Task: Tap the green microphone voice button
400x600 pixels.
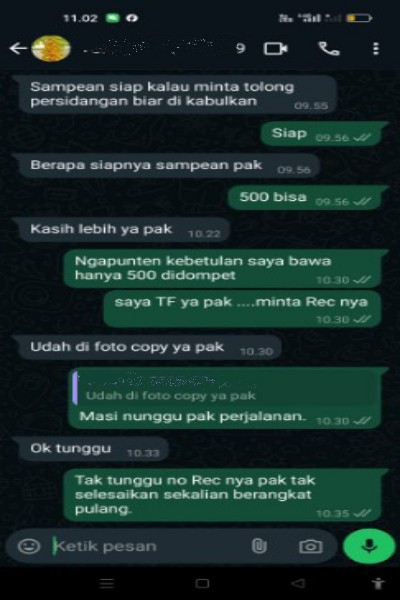Action: tap(369, 546)
